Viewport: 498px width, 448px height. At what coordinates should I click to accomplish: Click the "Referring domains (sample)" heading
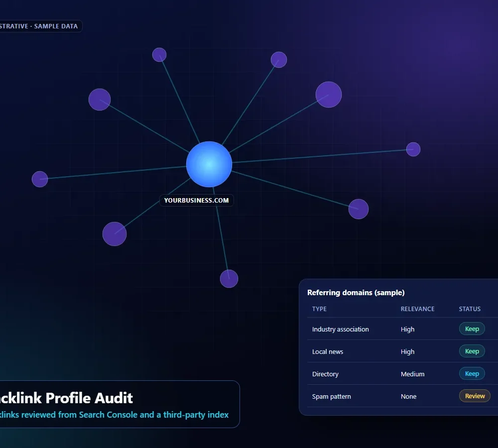[356, 292]
